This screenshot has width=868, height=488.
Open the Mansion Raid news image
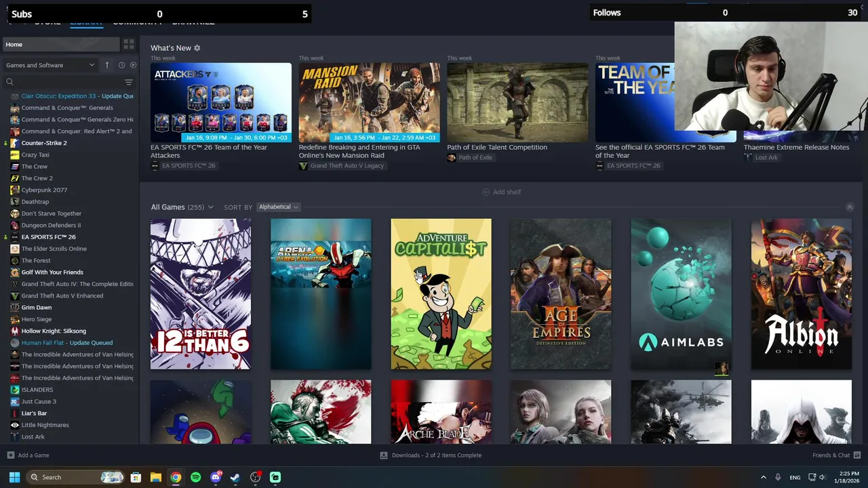pyautogui.click(x=370, y=102)
